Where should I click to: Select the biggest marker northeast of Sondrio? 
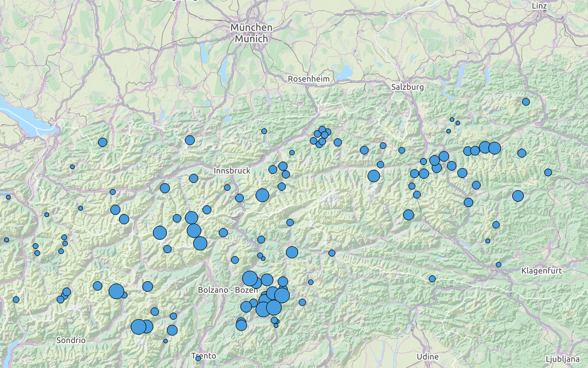(x=116, y=292)
